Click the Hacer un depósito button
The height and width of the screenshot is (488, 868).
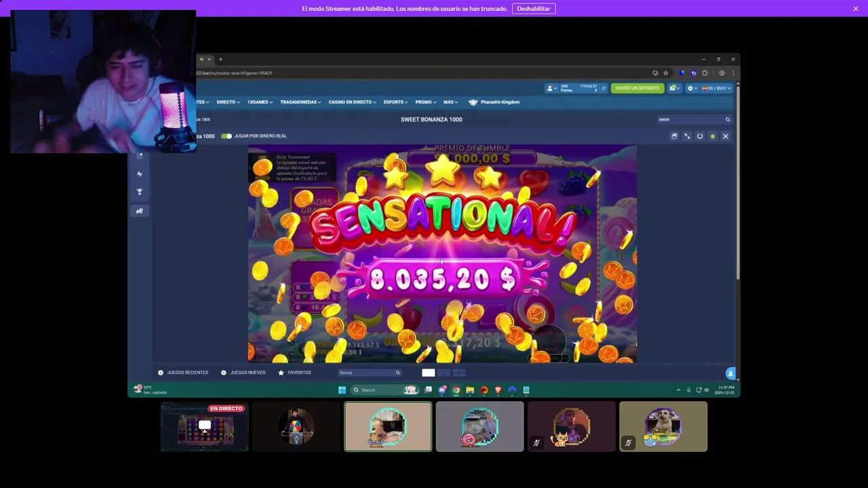click(x=637, y=88)
